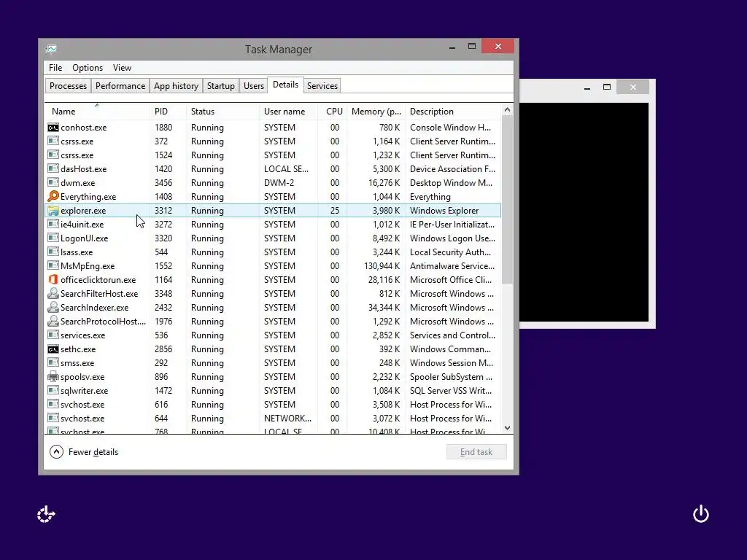
Task: Click the spoolsv.exe printer icon
Action: (53, 377)
